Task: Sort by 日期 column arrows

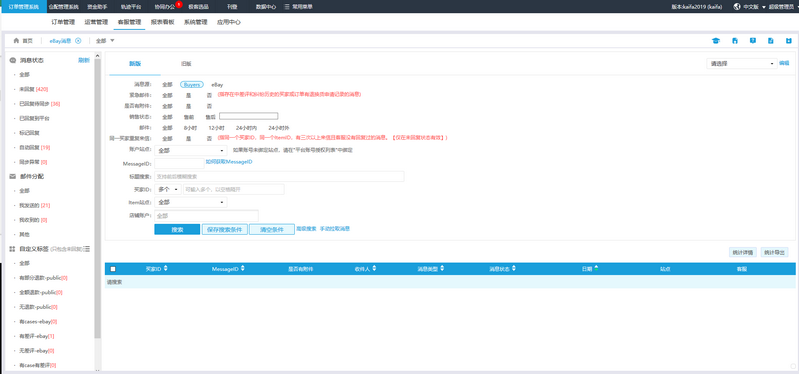Action: [x=596, y=268]
